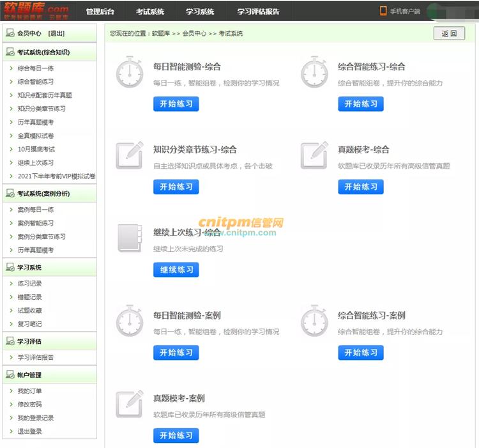
Task: Click the [退出] link next to 会员中心
Action: click(56, 33)
